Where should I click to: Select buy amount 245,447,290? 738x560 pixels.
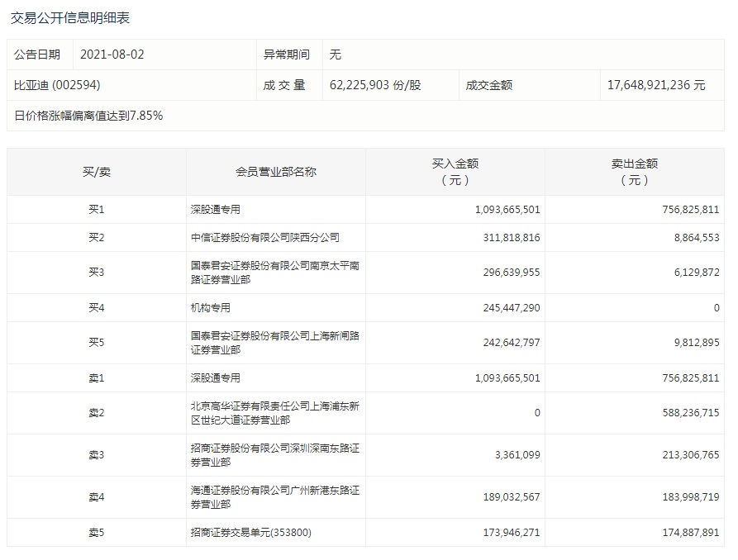point(512,308)
